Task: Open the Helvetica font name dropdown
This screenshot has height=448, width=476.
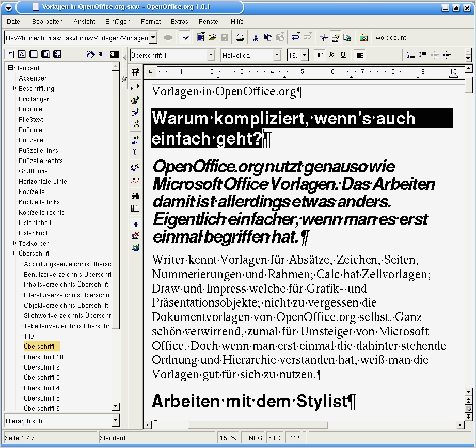Action: point(277,55)
